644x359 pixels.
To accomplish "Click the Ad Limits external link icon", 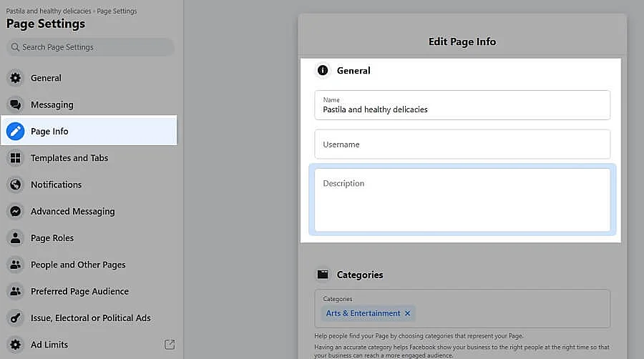I will [170, 345].
